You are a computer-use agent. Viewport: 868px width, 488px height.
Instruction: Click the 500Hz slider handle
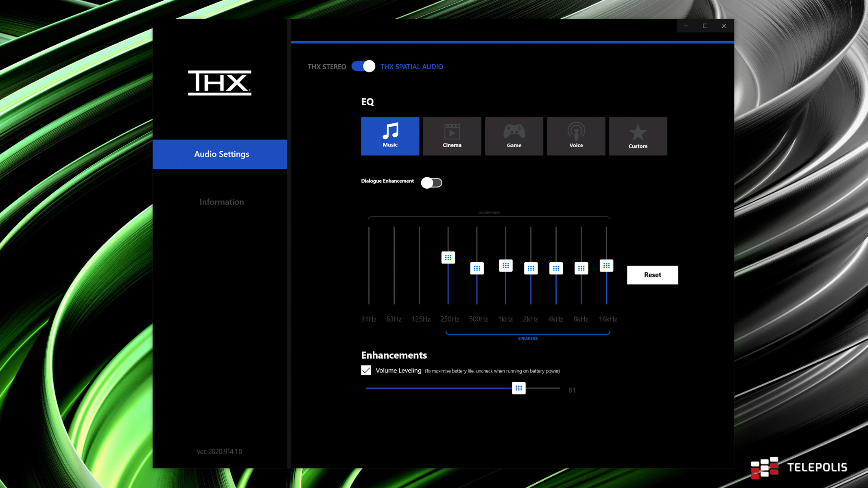477,268
